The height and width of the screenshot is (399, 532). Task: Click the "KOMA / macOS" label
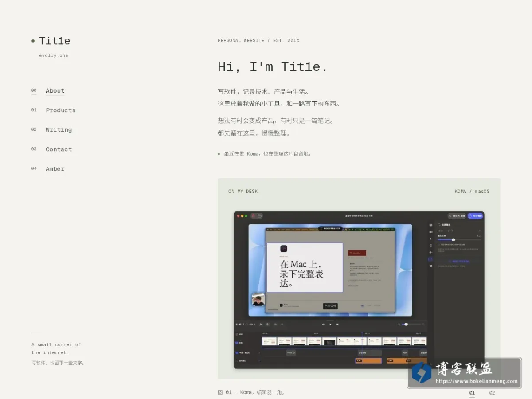[x=472, y=192]
